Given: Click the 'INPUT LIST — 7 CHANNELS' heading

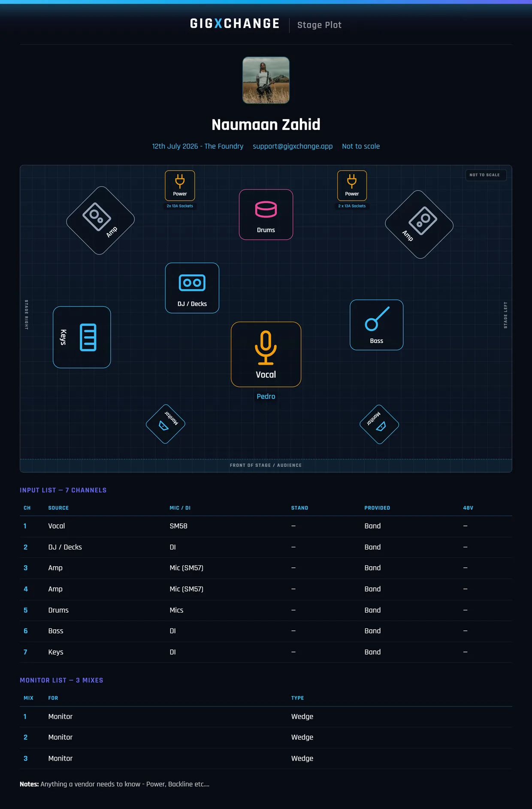Looking at the screenshot, I should (x=63, y=490).
